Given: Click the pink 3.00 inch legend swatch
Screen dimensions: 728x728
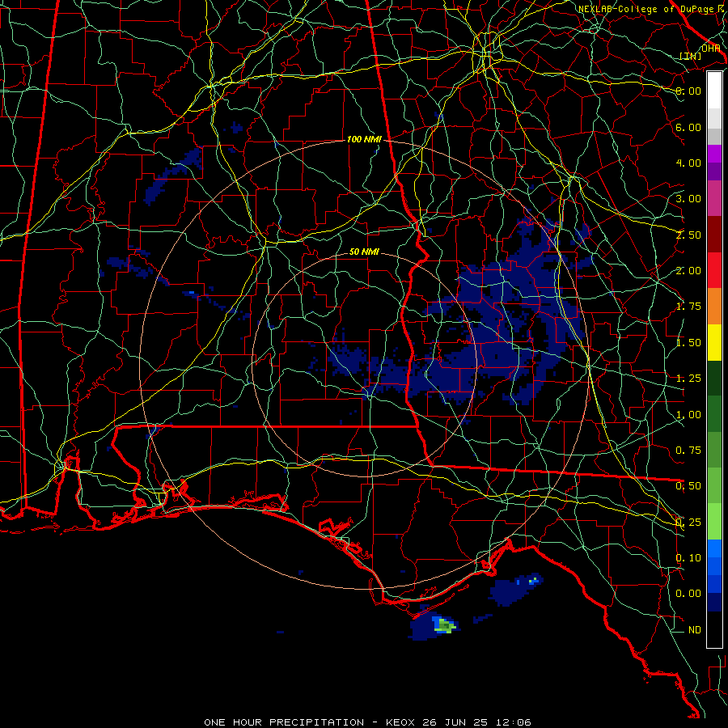Looking at the screenshot, I should pos(714,198).
